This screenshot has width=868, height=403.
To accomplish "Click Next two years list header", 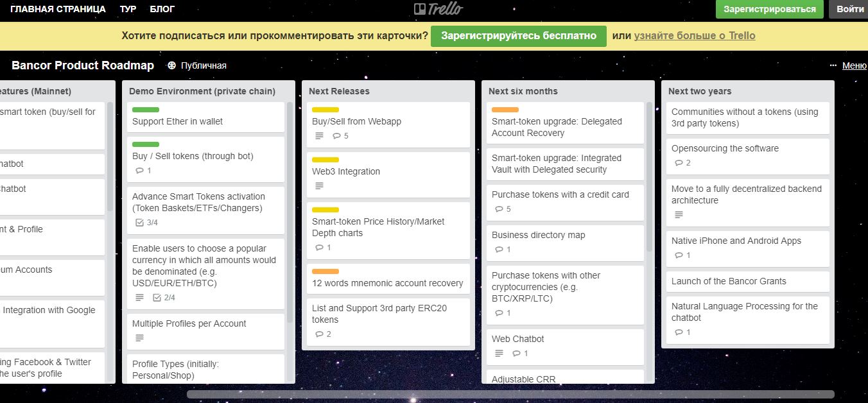I will (700, 91).
